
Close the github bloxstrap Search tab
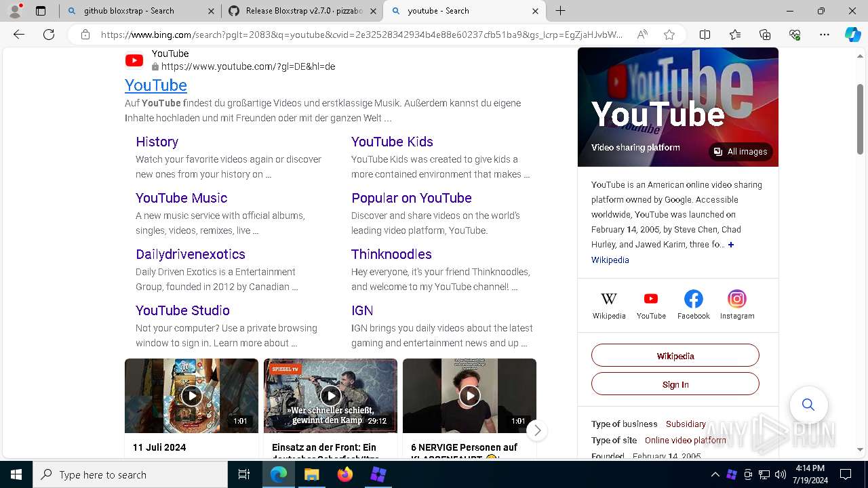[212, 11]
